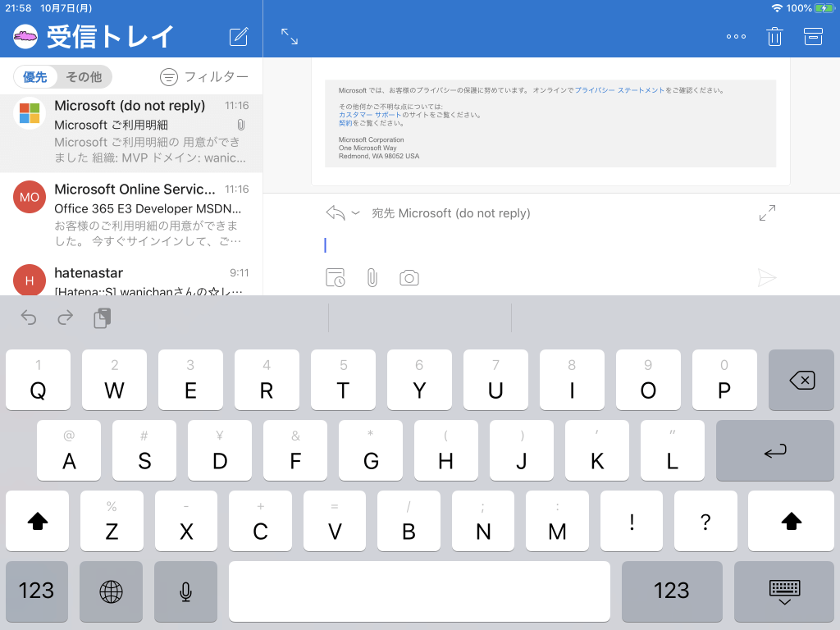Toggle the right shift key
This screenshot has width=840, height=630.
(791, 521)
